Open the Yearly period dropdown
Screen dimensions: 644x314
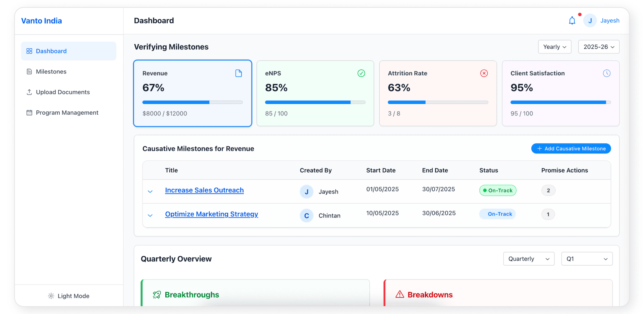coord(555,47)
